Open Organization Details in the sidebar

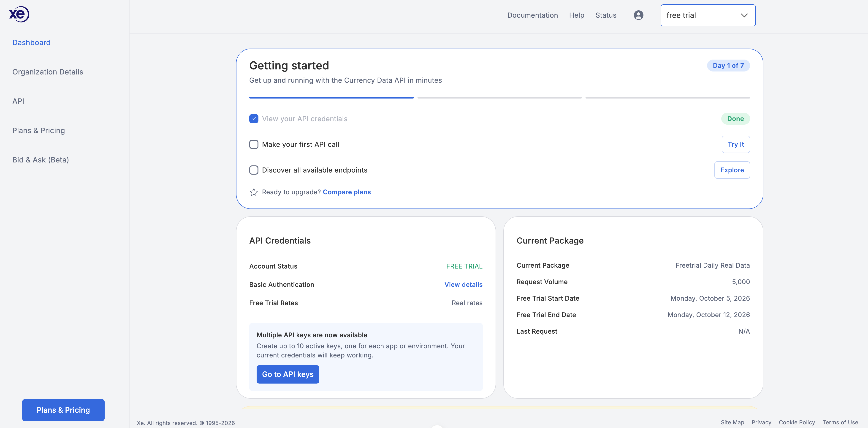48,72
